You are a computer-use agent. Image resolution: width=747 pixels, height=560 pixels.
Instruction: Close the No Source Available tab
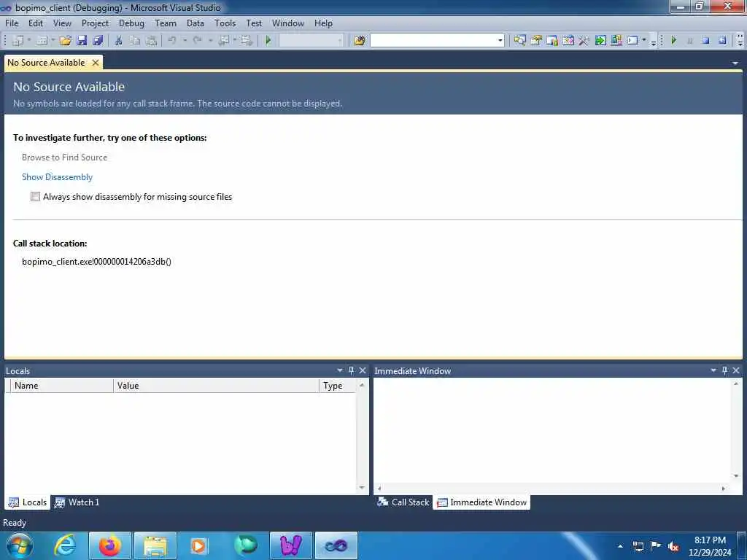tap(96, 63)
